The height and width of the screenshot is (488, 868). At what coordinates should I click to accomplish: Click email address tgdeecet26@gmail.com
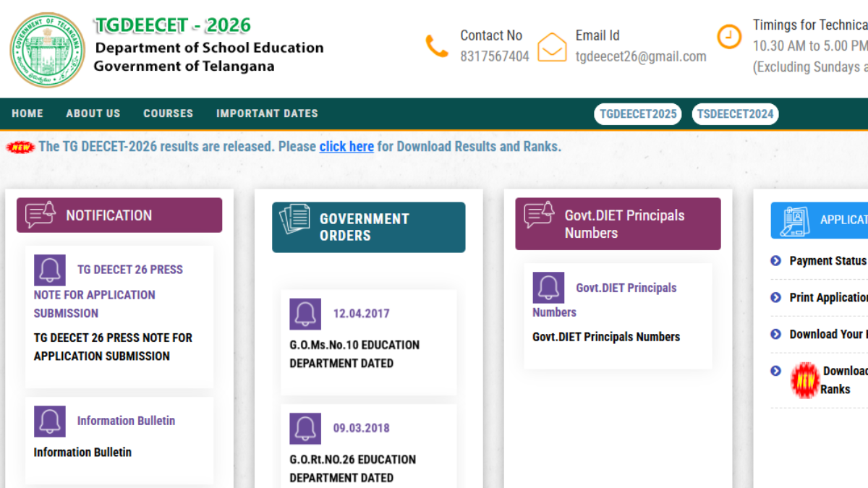[641, 56]
